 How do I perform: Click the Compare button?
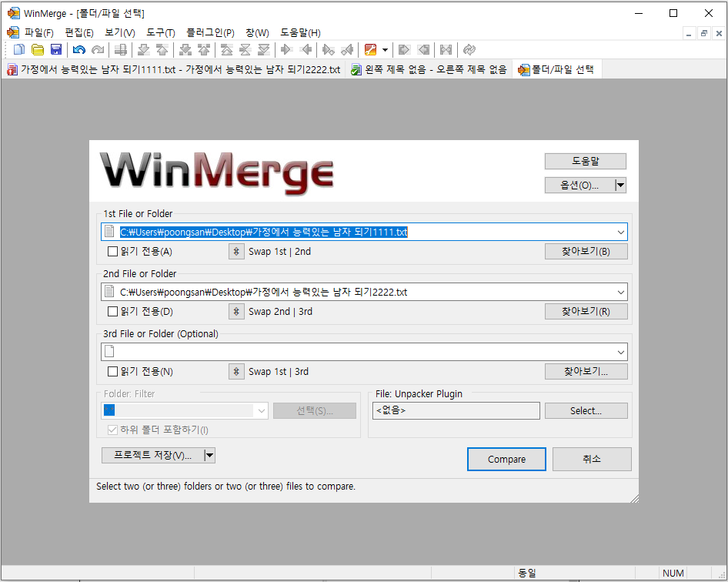click(506, 460)
